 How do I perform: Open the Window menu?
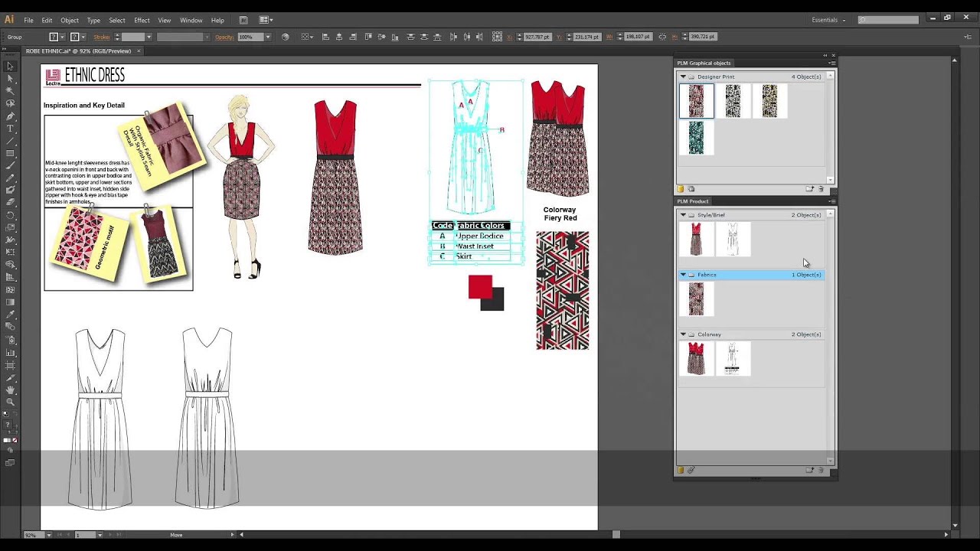(191, 20)
